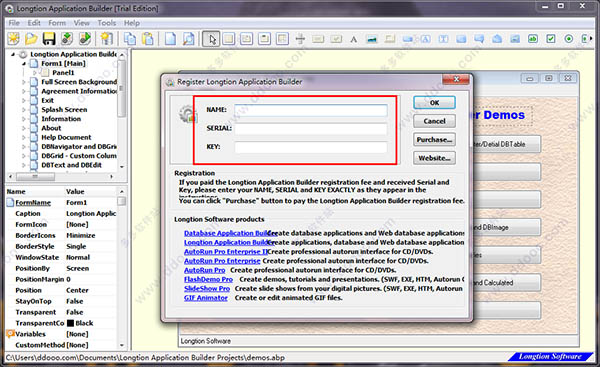Open the AutoRun Pro link
600x367 pixels.
click(x=205, y=270)
